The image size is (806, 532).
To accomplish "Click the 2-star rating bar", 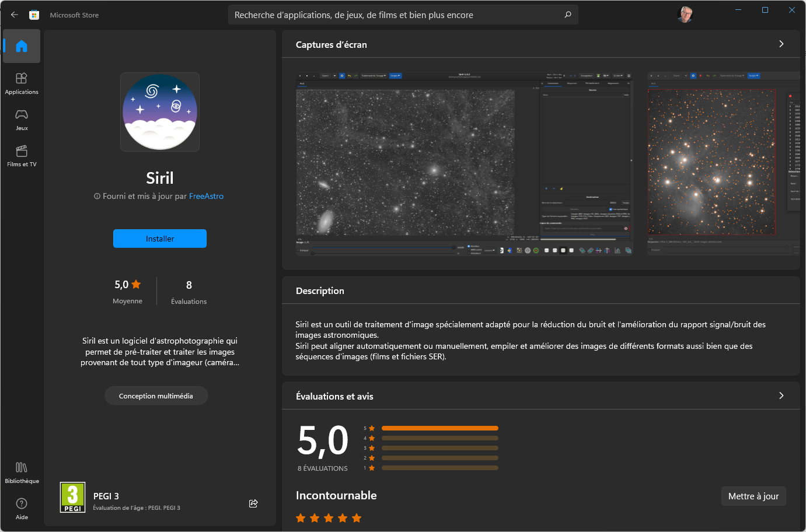I will [x=440, y=458].
